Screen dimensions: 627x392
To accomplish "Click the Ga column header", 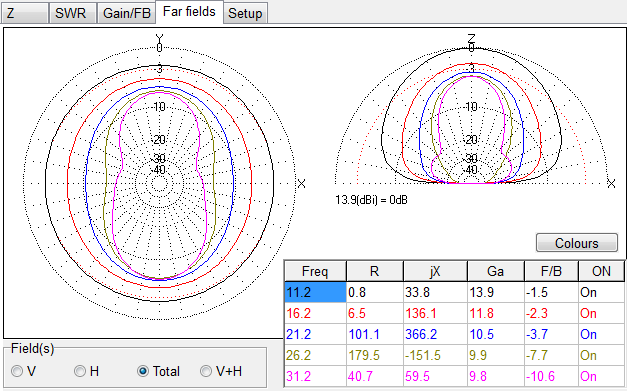I will click(x=495, y=271).
